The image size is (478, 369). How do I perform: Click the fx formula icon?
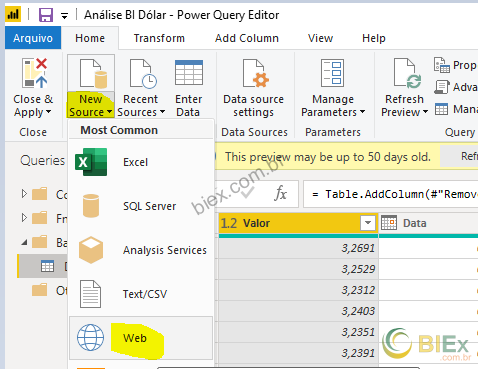point(281,194)
